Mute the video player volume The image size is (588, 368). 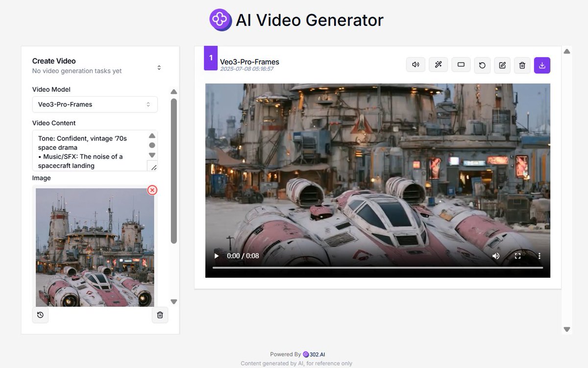496,256
